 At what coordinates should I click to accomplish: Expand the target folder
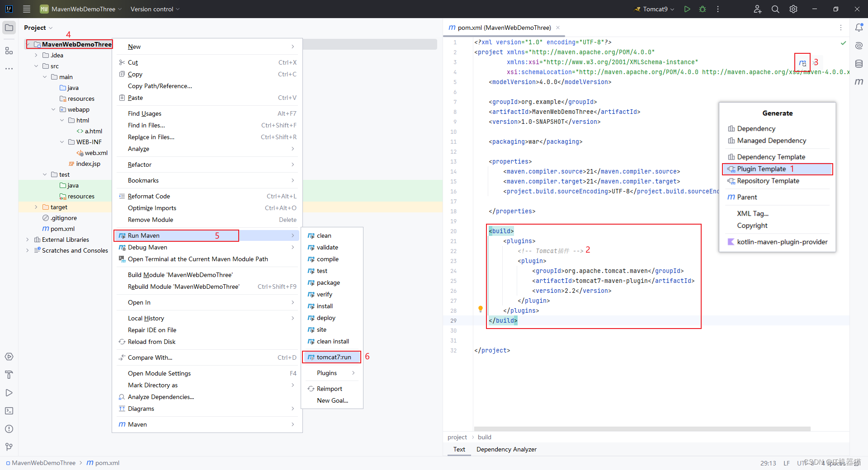(x=36, y=207)
